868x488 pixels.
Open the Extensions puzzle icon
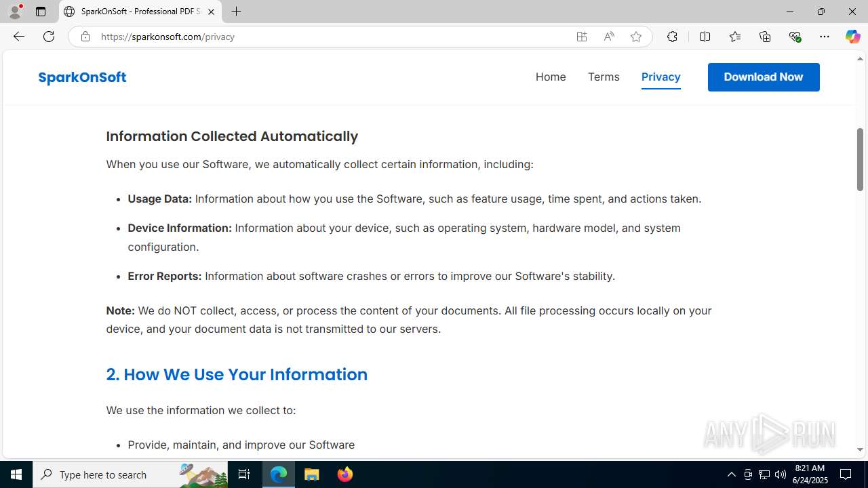point(672,37)
